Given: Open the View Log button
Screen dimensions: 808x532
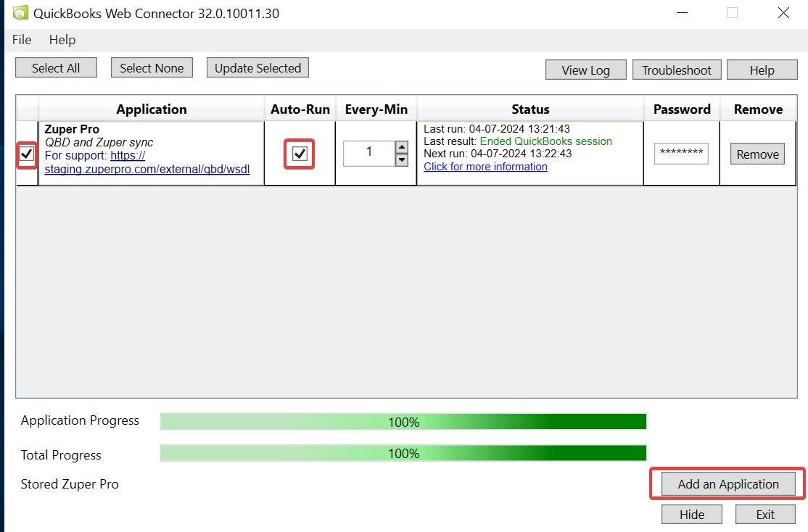Looking at the screenshot, I should point(585,70).
